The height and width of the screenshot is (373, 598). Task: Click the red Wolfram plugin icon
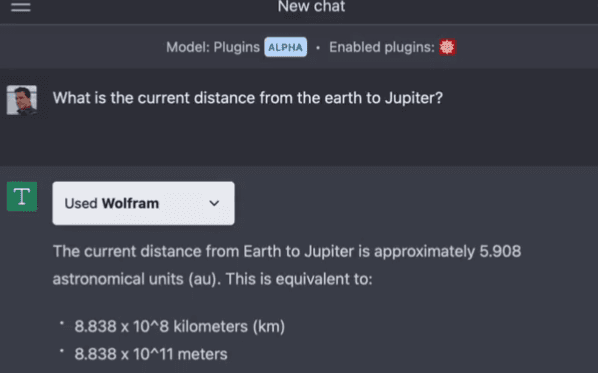447,47
